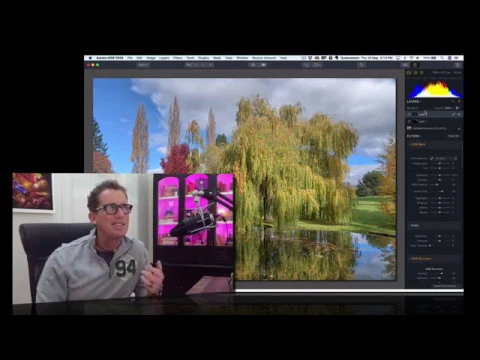This screenshot has height=360, width=480.
Task: Select the source image bottom layer row
Action: [x=434, y=128]
